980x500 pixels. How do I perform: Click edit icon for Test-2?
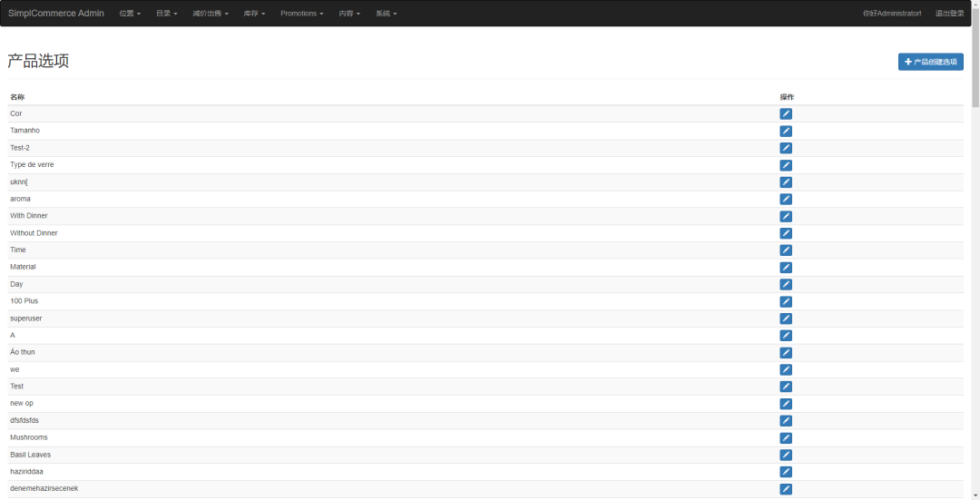click(786, 148)
